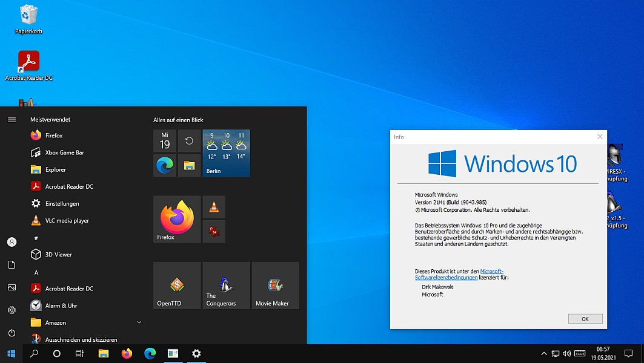This screenshot has width=644, height=363.
Task: Open Cortana circle on the taskbar
Action: [57, 353]
